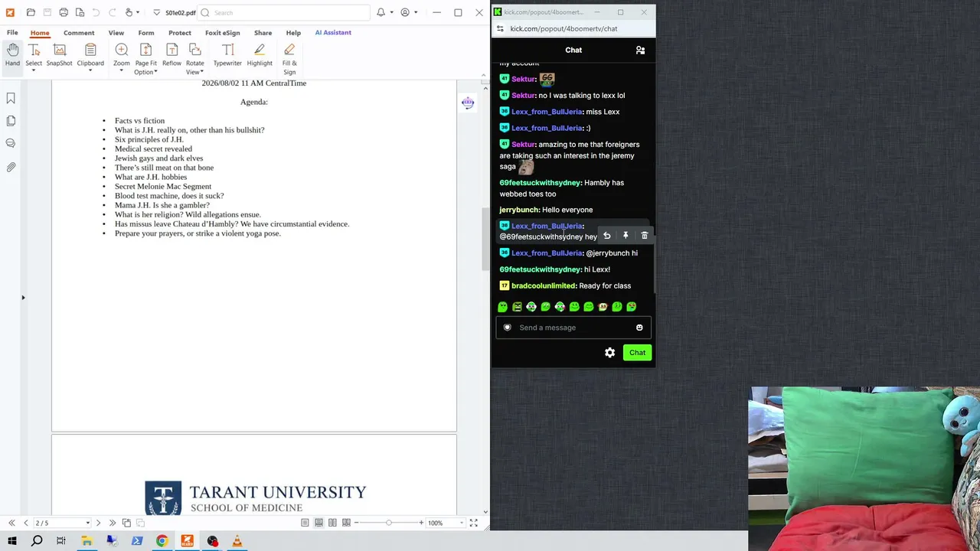
Task: Reply to Lexx_from_BullJeria's hovered chat message
Action: tap(606, 236)
